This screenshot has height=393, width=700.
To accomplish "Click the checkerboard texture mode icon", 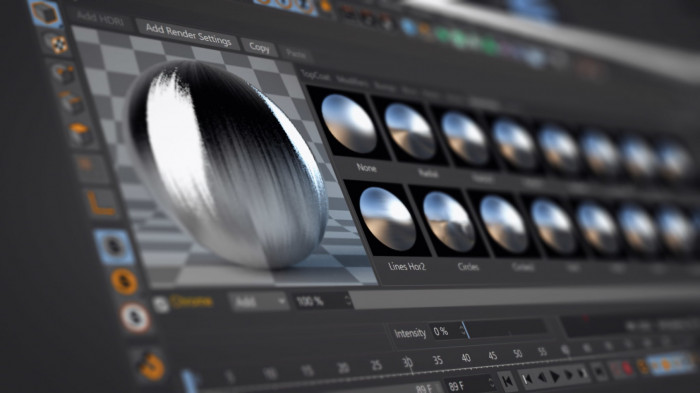I will [x=57, y=44].
